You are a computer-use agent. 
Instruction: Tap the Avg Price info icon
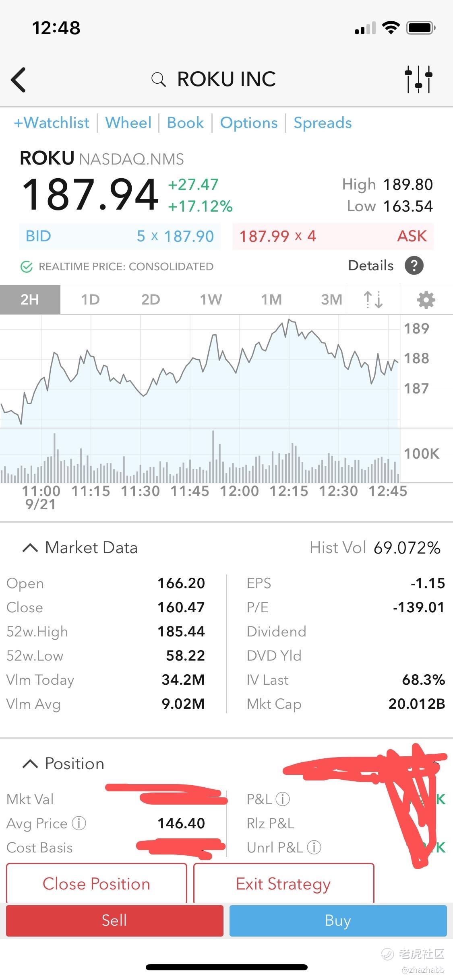79,824
